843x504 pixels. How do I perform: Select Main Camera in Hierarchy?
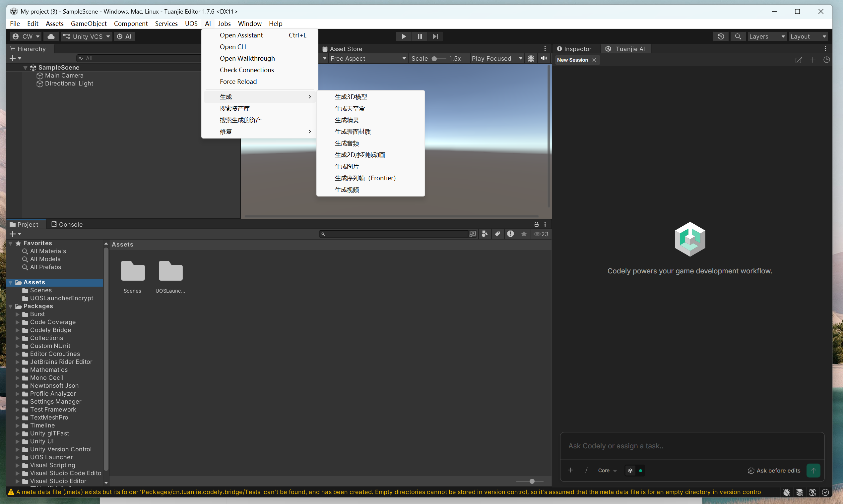(64, 76)
